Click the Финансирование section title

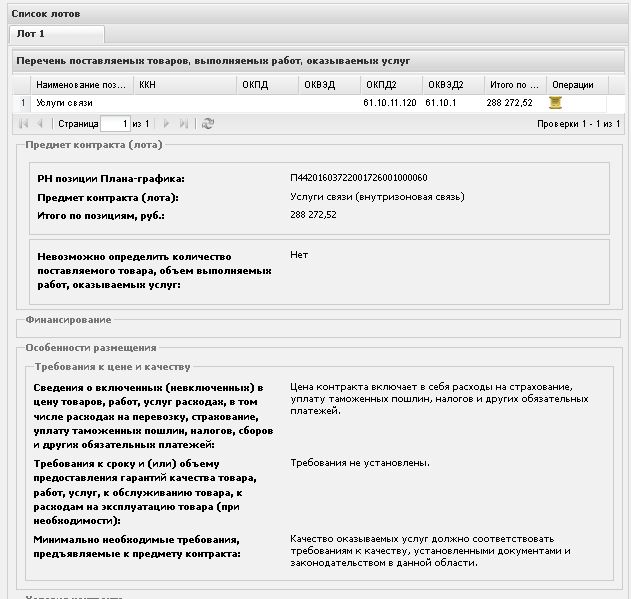[68, 320]
